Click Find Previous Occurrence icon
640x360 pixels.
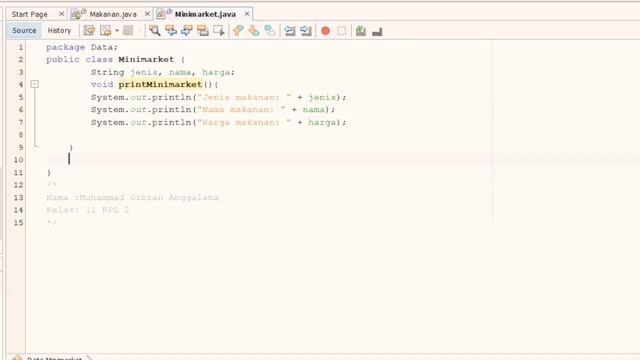tap(171, 31)
